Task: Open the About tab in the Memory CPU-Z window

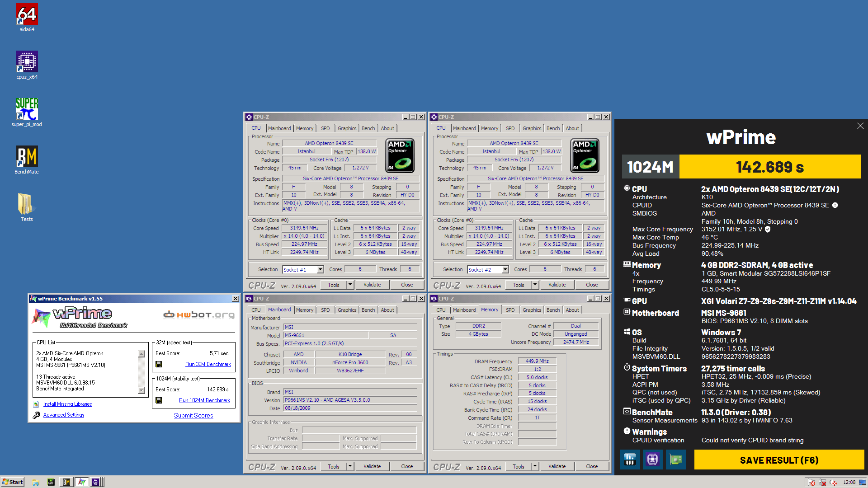Action: (x=572, y=310)
